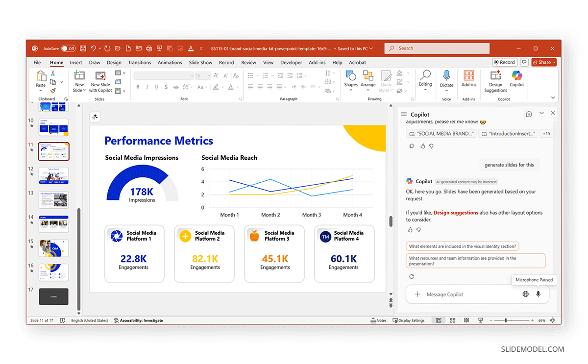This screenshot has height=364, width=588.
Task: Toggle the Notes pane in status bar
Action: (378, 320)
